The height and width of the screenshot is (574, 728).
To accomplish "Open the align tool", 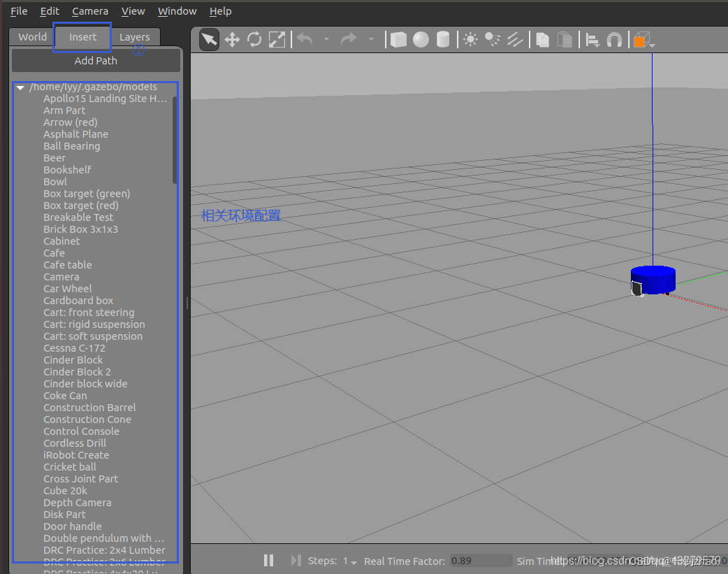I will point(592,40).
